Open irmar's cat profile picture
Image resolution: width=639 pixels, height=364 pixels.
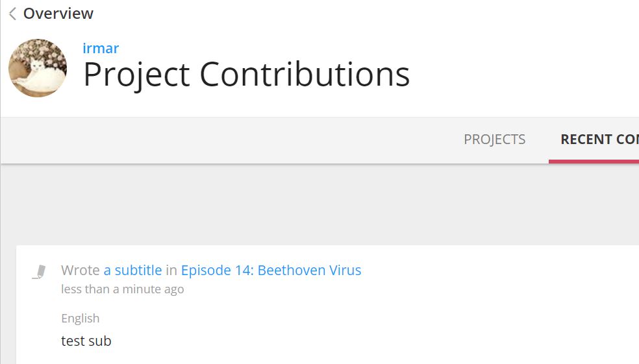(38, 68)
